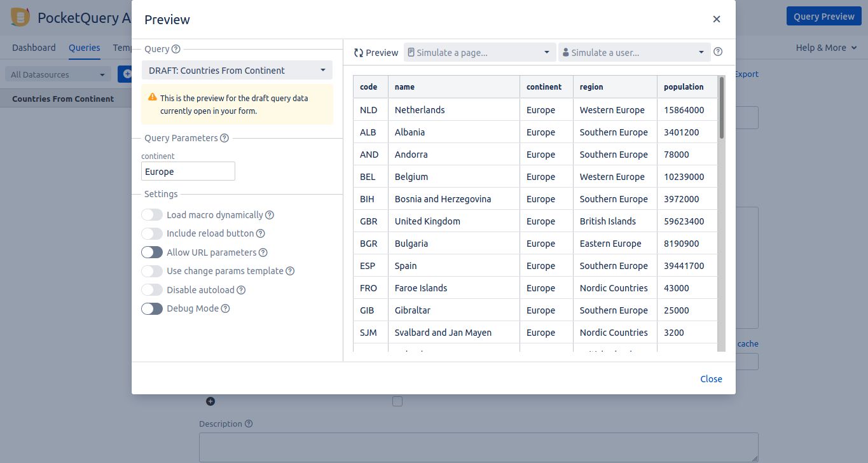Viewport: 868px width, 463px height.
Task: Click the Close link in dialog footer
Action: click(711, 379)
